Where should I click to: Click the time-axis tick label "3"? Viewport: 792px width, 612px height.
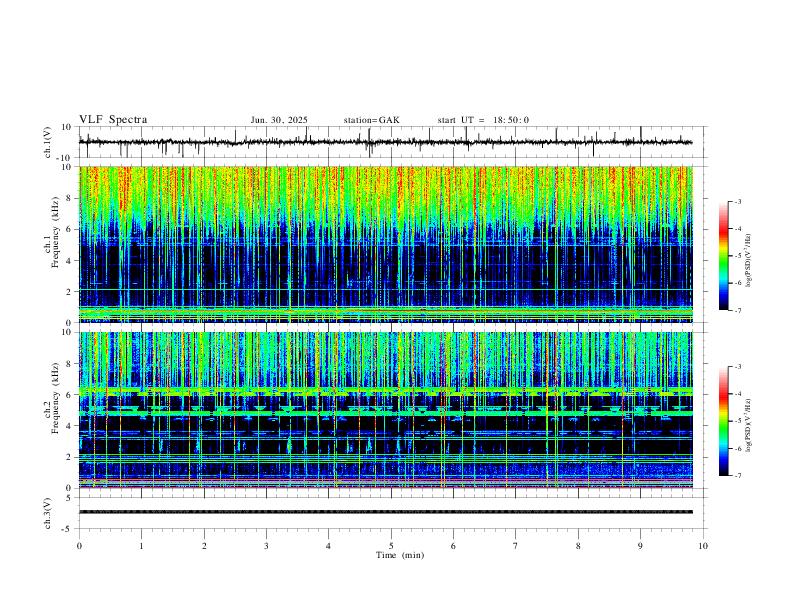[266, 546]
